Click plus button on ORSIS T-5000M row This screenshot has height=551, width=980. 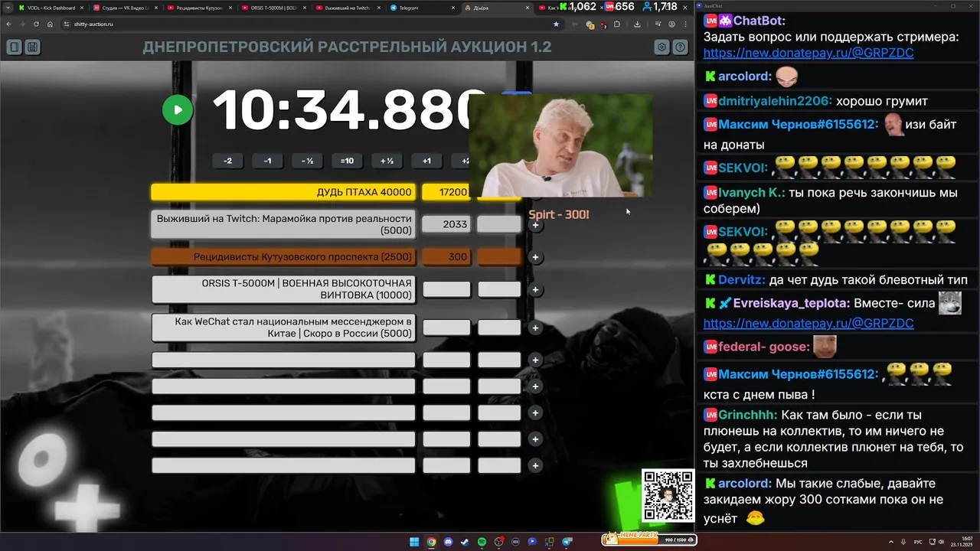click(x=535, y=290)
